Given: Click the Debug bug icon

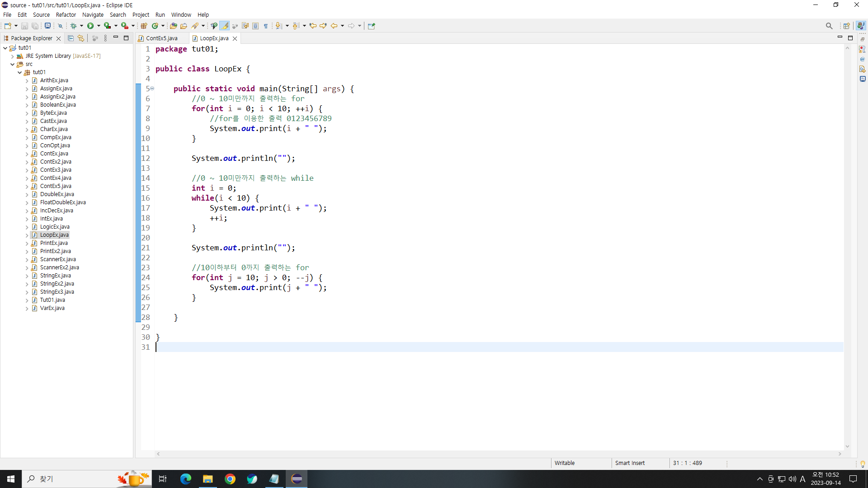Looking at the screenshot, I should pyautogui.click(x=74, y=26).
